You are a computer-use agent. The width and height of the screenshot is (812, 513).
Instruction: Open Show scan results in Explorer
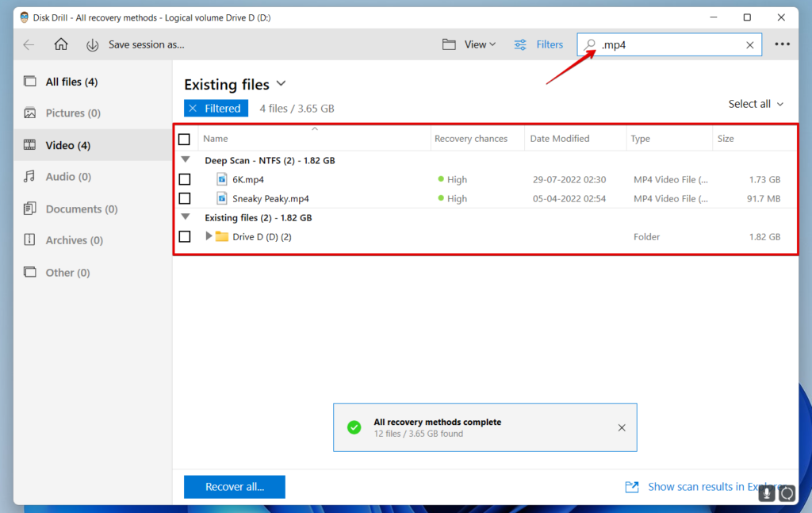tap(707, 486)
